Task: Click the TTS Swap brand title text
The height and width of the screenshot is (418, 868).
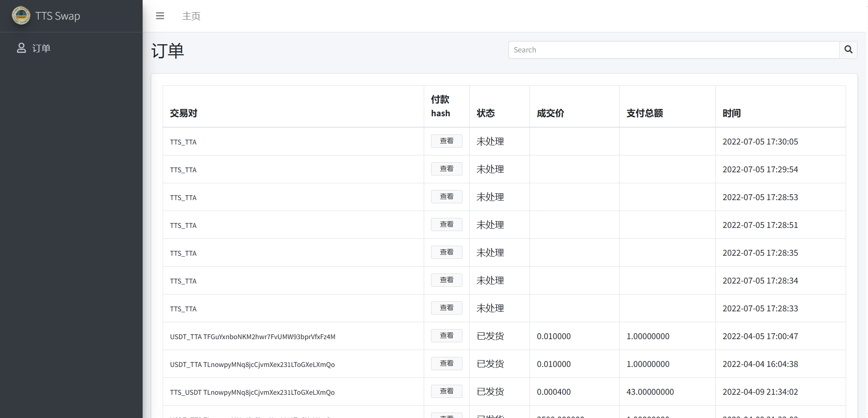Action: 58,16
